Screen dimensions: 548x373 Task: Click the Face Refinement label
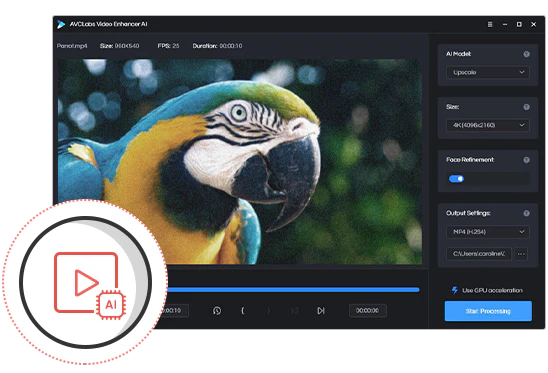tap(470, 160)
